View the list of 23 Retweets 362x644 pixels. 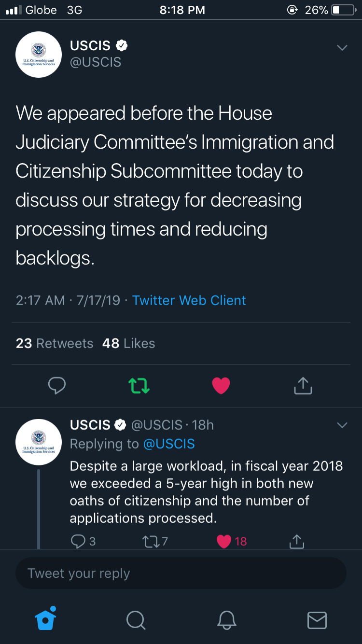coord(55,343)
